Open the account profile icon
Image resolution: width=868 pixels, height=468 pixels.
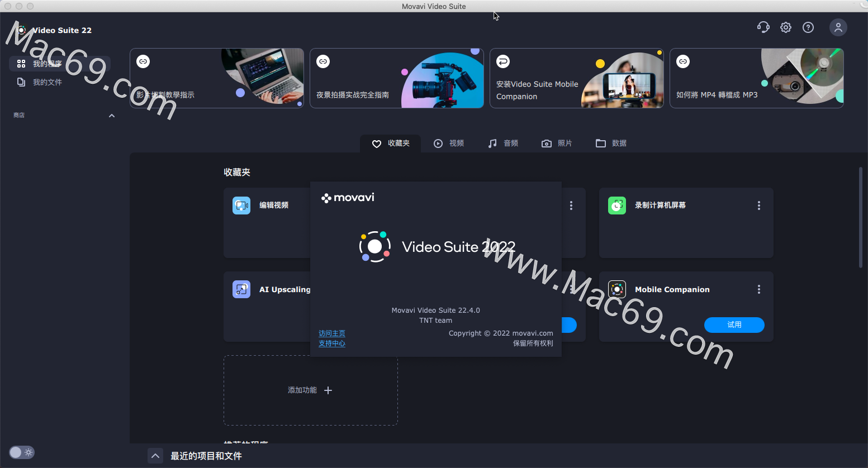tap(838, 27)
